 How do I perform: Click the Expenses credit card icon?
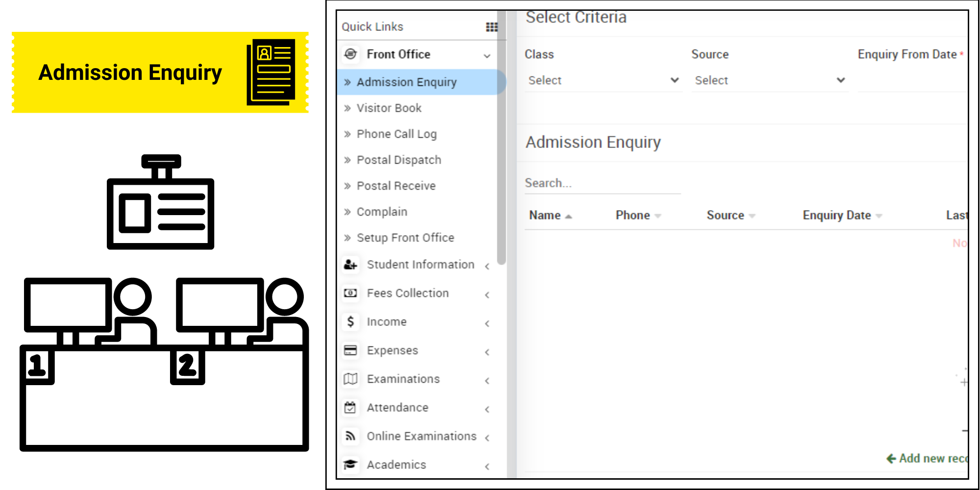point(350,350)
